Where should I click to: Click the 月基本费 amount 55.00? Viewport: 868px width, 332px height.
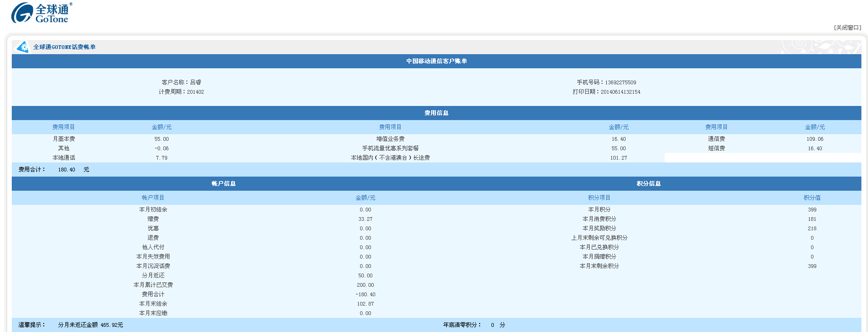tap(161, 139)
